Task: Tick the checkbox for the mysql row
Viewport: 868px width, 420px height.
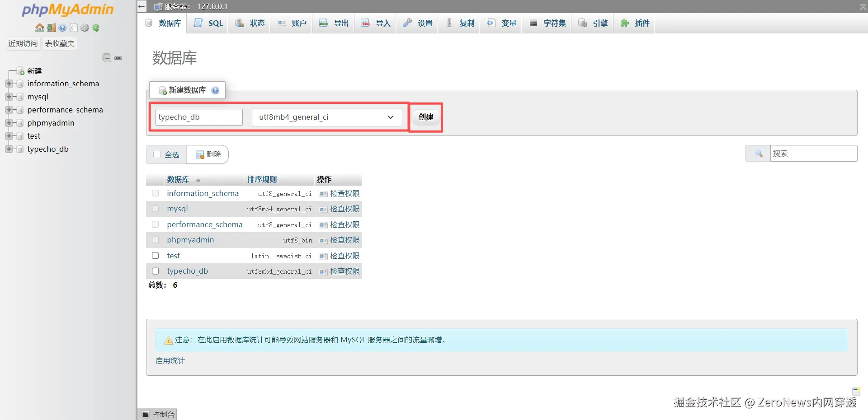Action: (156, 209)
